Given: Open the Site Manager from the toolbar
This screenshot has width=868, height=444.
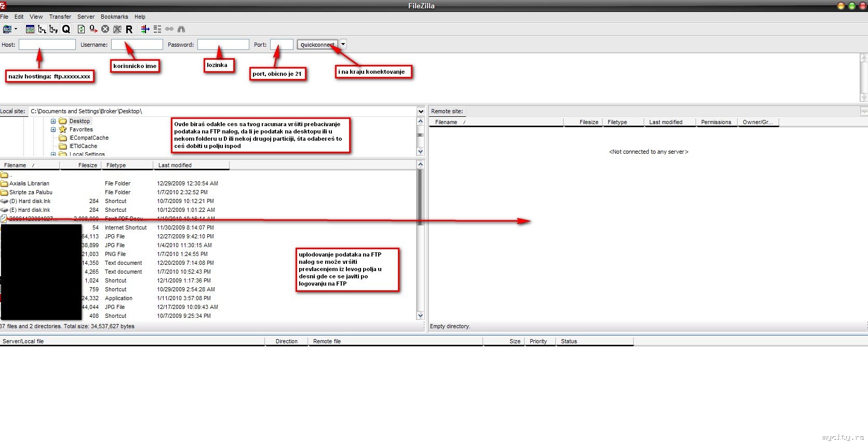Looking at the screenshot, I should (7, 29).
